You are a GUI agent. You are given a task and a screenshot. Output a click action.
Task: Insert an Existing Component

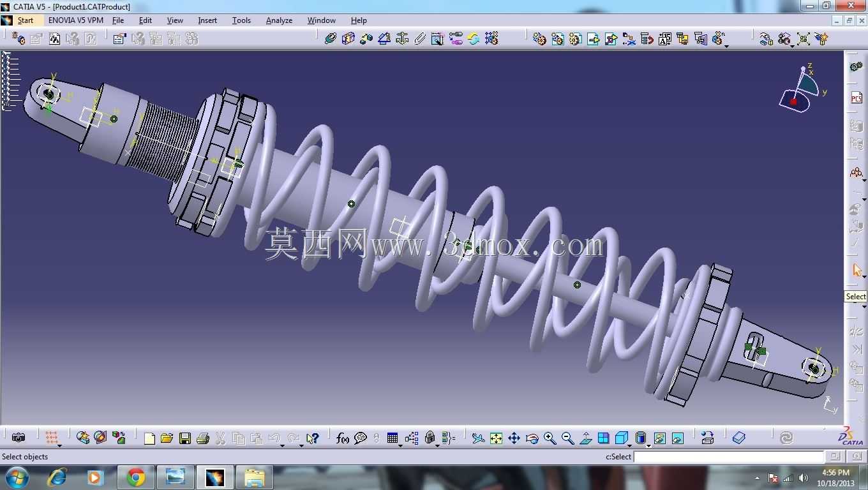pyautogui.click(x=593, y=39)
